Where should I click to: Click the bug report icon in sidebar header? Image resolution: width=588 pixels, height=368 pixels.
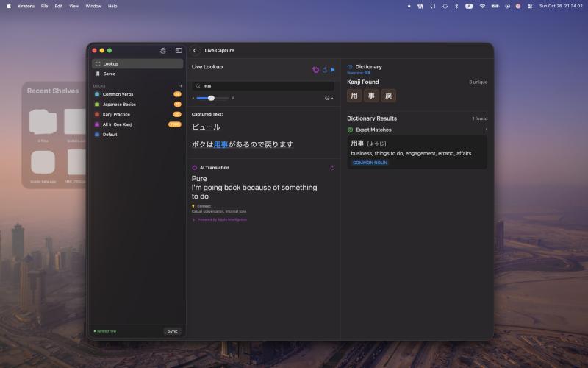click(162, 50)
